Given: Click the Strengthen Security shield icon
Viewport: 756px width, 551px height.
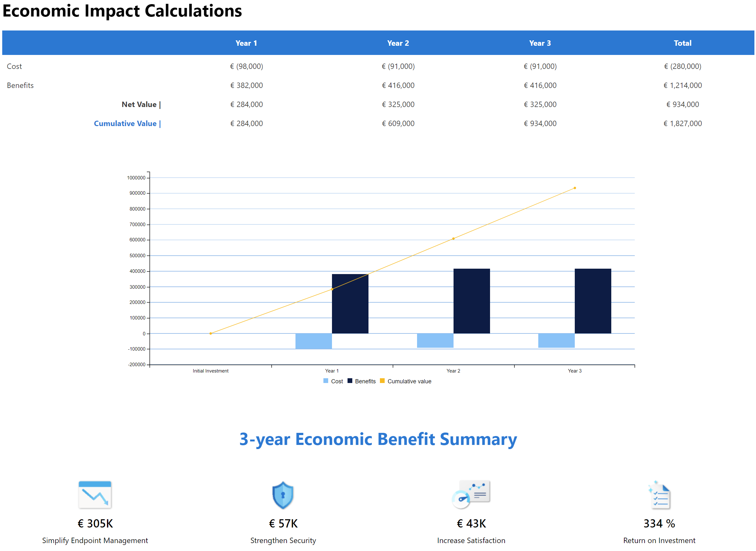Looking at the screenshot, I should coord(283,495).
